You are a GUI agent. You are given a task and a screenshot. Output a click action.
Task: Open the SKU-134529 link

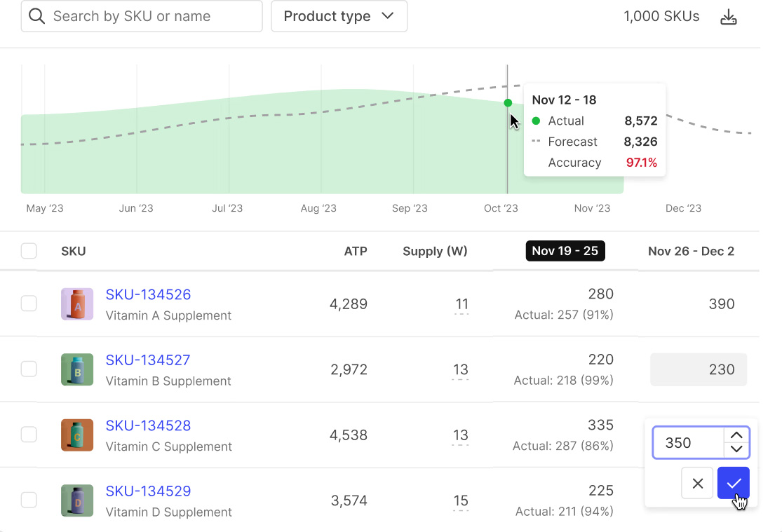click(x=148, y=491)
